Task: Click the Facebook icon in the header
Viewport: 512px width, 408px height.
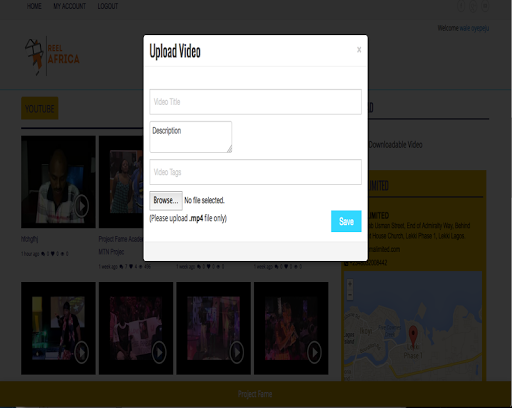Action: click(x=461, y=6)
